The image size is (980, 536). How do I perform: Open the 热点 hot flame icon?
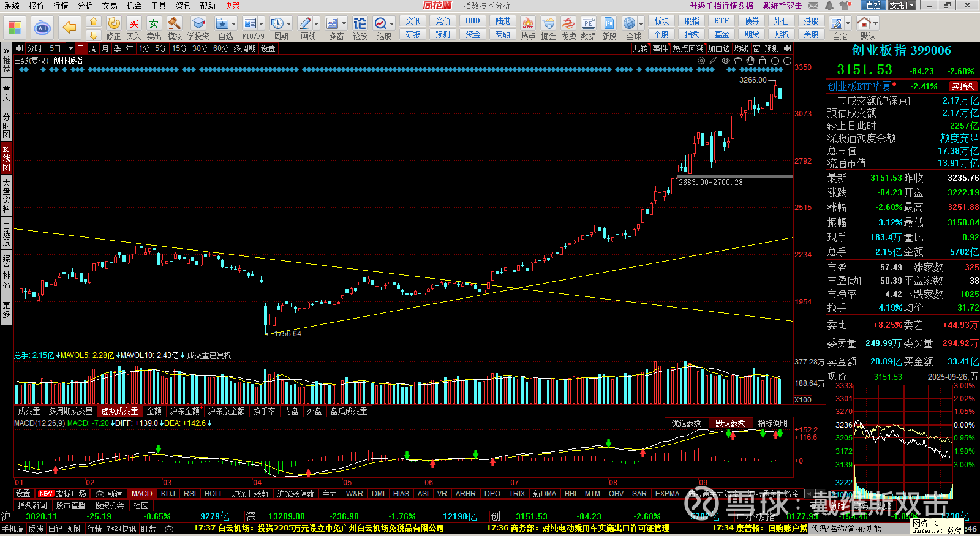(528, 23)
